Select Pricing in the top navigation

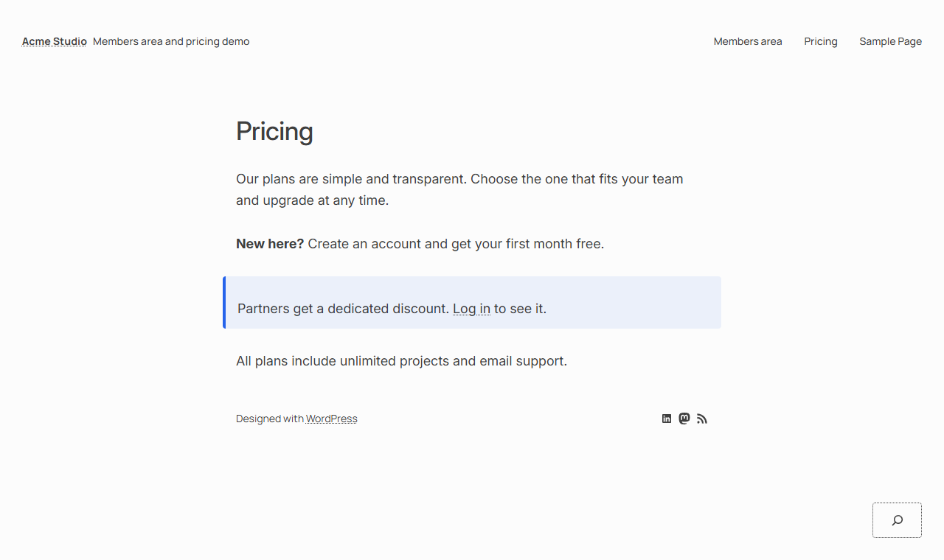coord(821,41)
